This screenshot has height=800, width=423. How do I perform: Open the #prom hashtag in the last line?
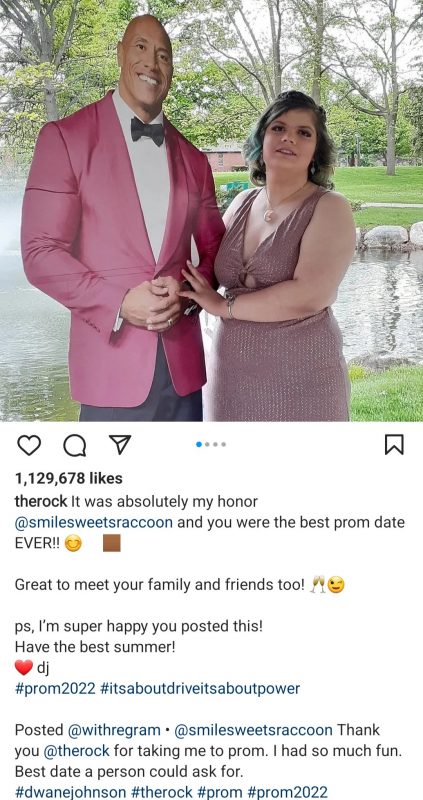[x=220, y=792]
